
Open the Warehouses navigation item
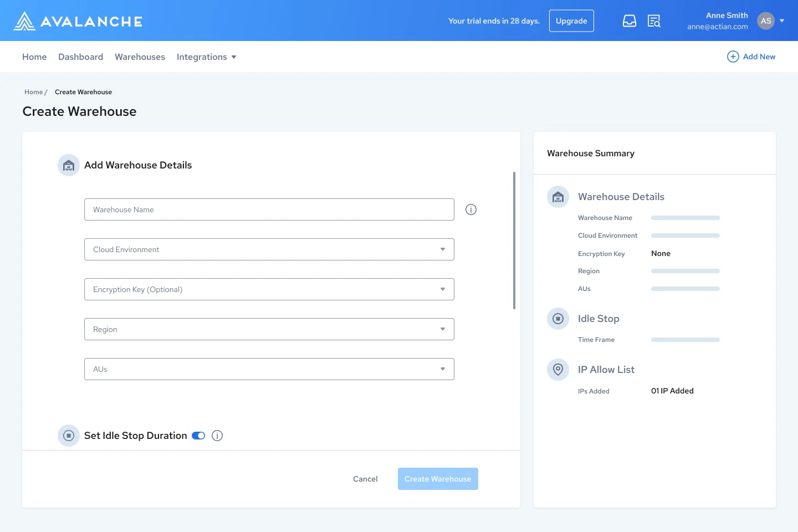pyautogui.click(x=140, y=57)
